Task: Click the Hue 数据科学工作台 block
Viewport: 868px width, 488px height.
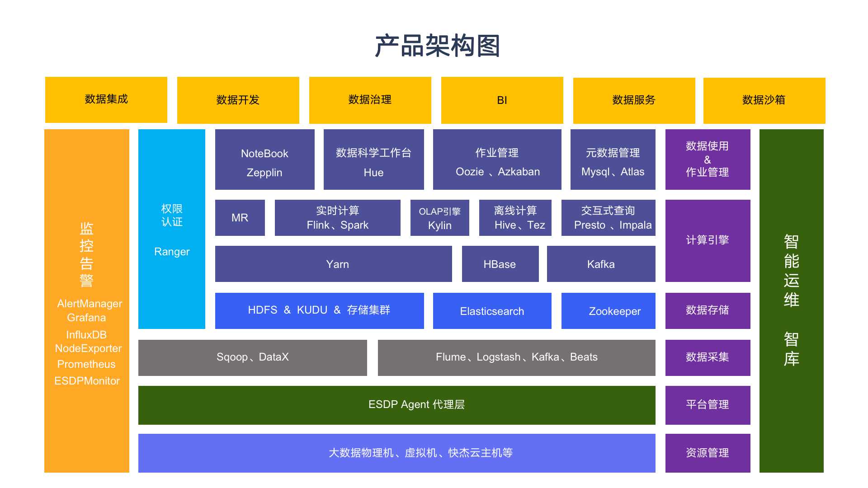Action: tap(373, 160)
